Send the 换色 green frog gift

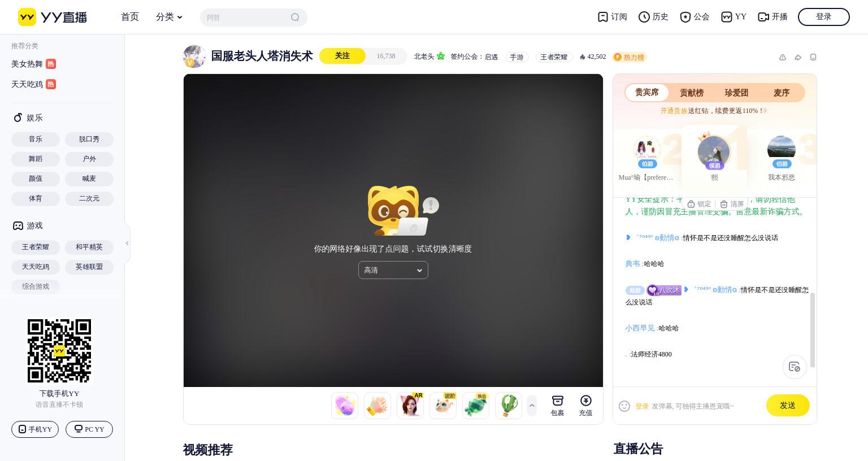[476, 406]
